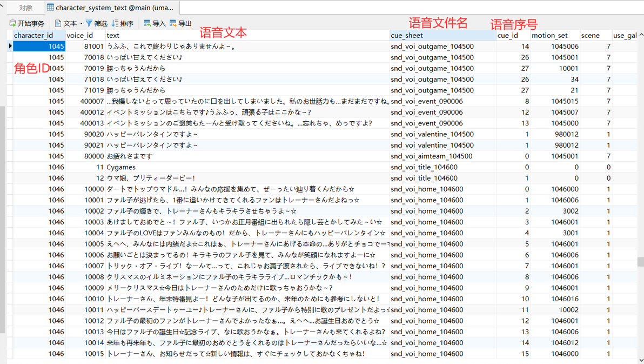
Task: Select the text cell 'うふふ、これで終わりじゃありませんよ～。'
Action: 247,47
